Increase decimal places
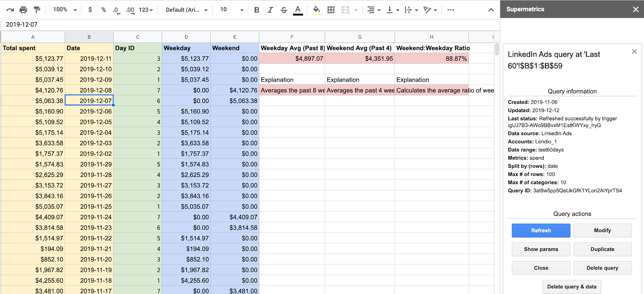 pos(130,10)
